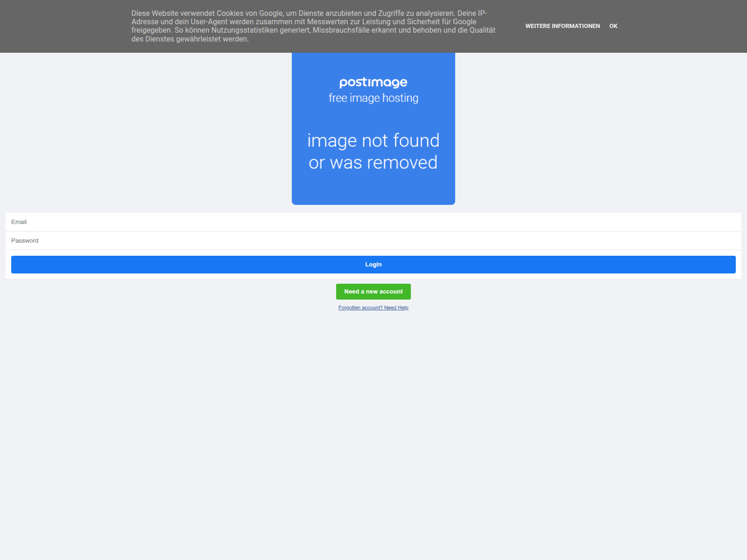Focus the Password input field

point(373,241)
